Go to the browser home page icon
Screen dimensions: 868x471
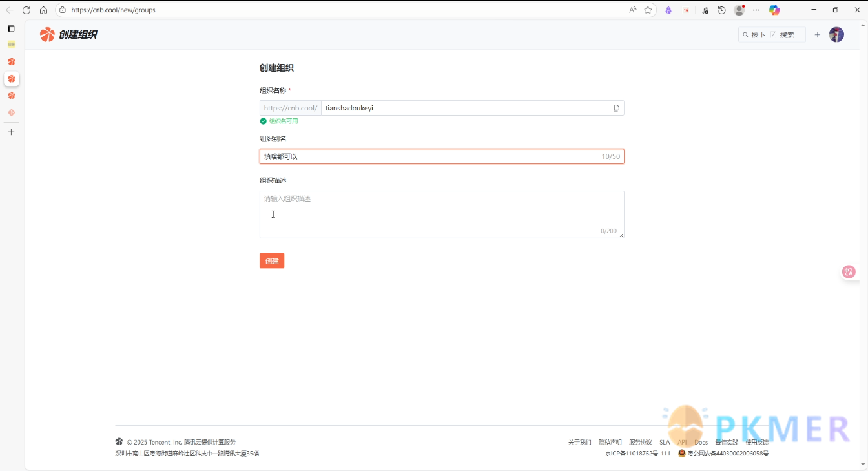[43, 10]
